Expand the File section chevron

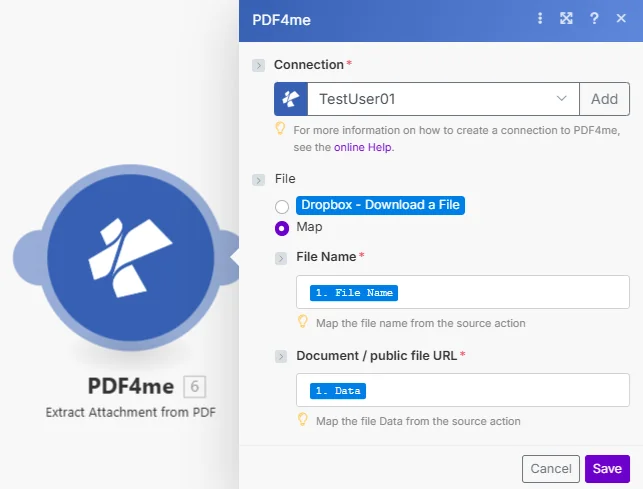[x=258, y=180]
